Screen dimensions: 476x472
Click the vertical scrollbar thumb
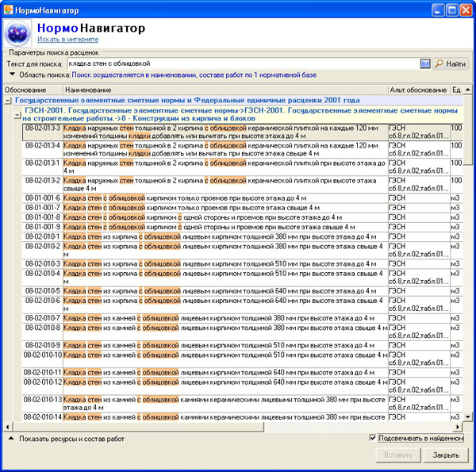(468, 130)
